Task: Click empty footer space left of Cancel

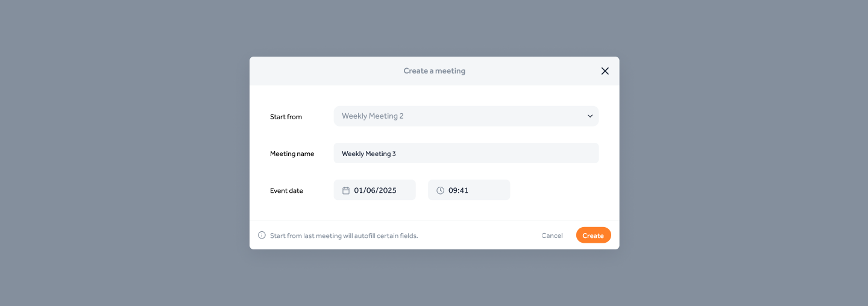Action: (482, 236)
